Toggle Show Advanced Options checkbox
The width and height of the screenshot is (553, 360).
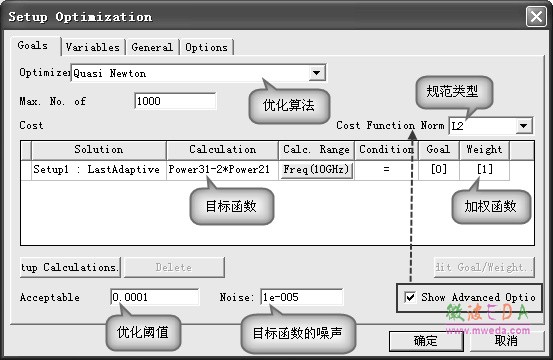pos(410,297)
